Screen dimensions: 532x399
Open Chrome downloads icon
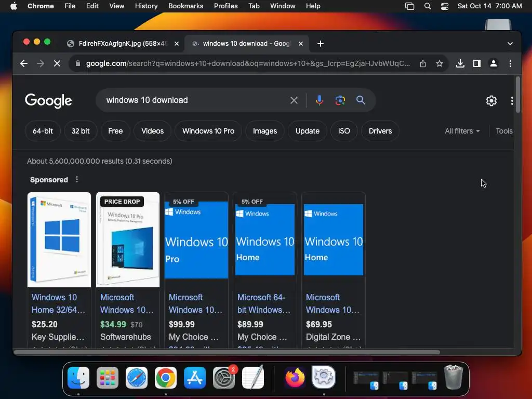pos(460,63)
